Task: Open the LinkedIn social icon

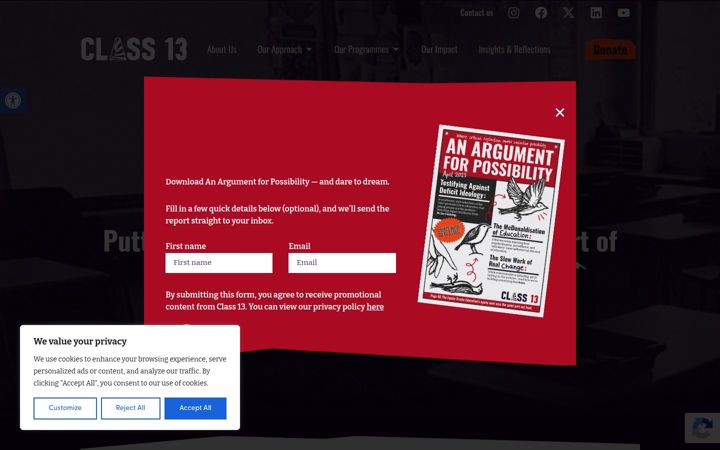Action: pyautogui.click(x=596, y=13)
